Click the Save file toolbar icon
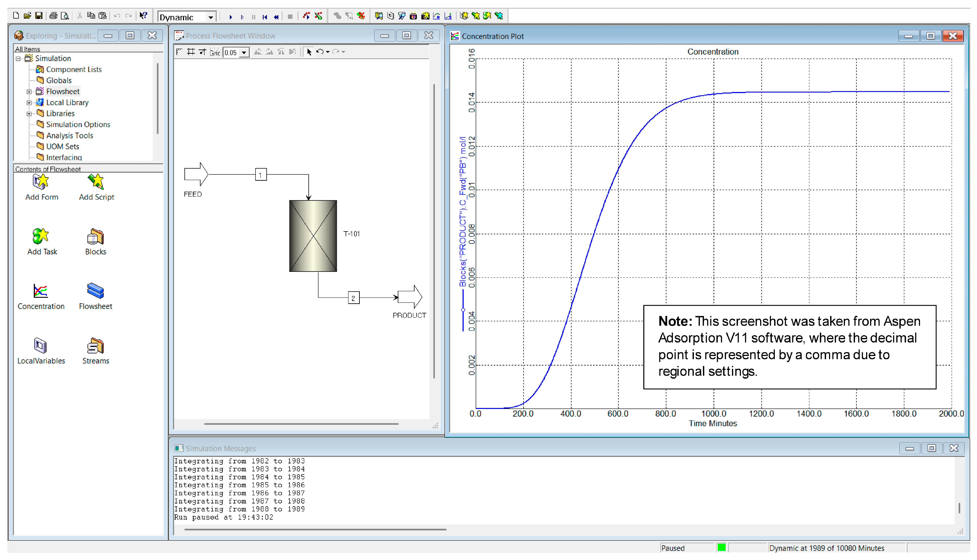Image resolution: width=977 pixels, height=560 pixels. [38, 16]
